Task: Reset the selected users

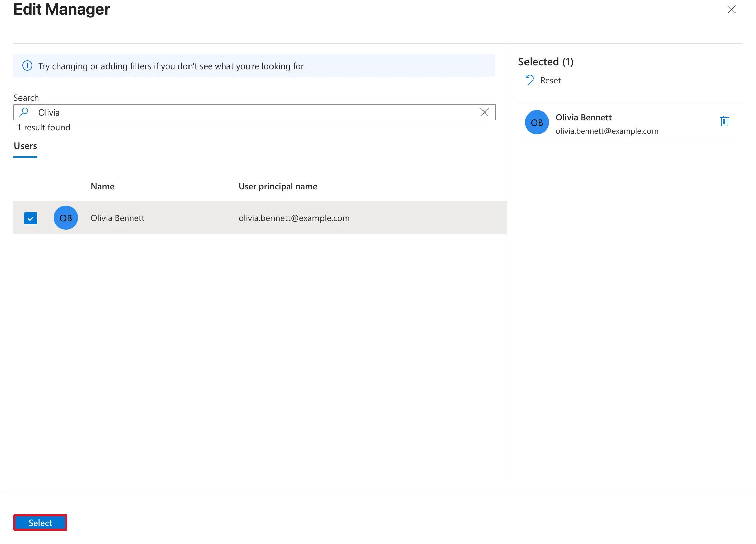Action: pyautogui.click(x=543, y=80)
